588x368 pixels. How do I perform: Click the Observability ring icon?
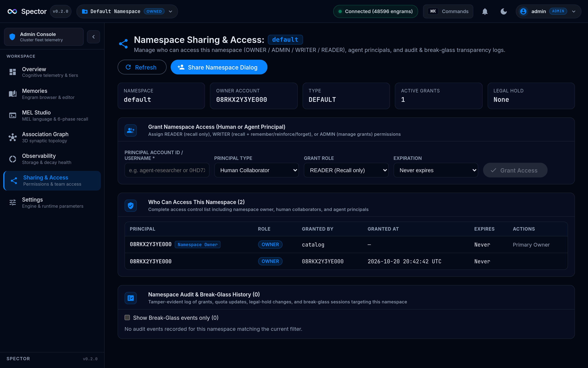[x=13, y=159]
